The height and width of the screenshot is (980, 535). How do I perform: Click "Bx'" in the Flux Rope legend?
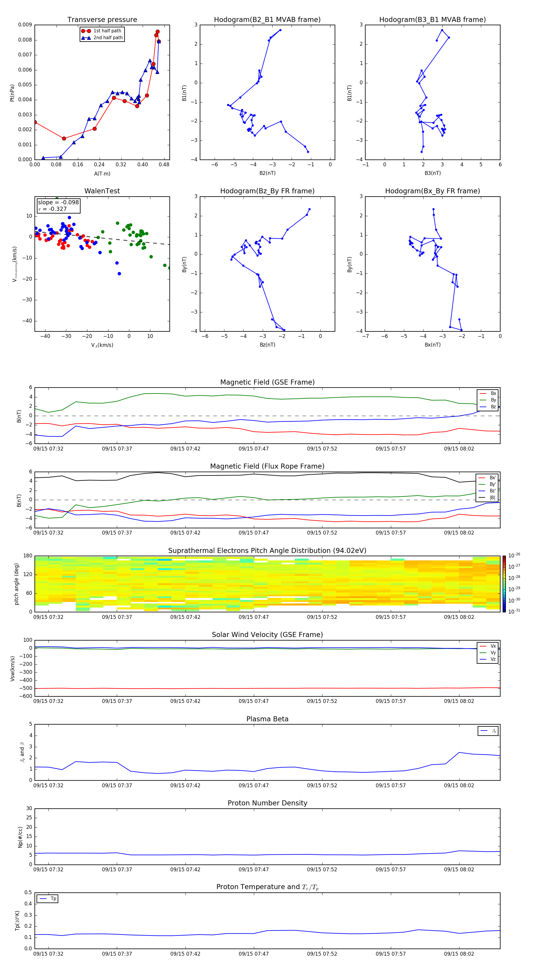point(493,478)
